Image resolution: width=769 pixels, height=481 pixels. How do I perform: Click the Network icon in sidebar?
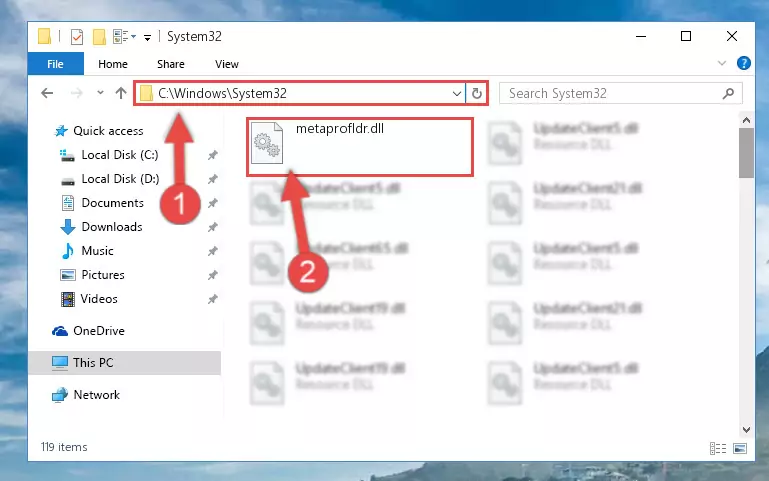point(60,395)
